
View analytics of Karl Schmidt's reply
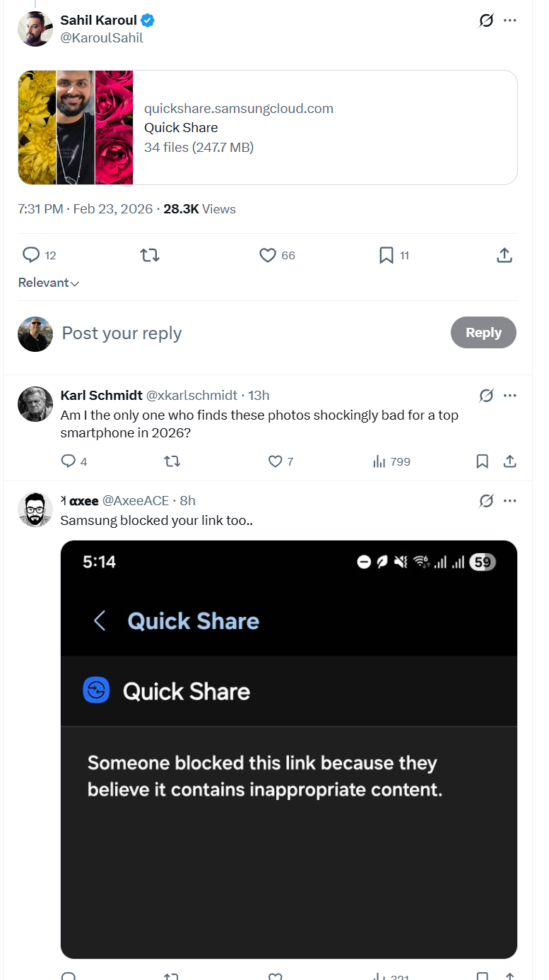pyautogui.click(x=379, y=461)
